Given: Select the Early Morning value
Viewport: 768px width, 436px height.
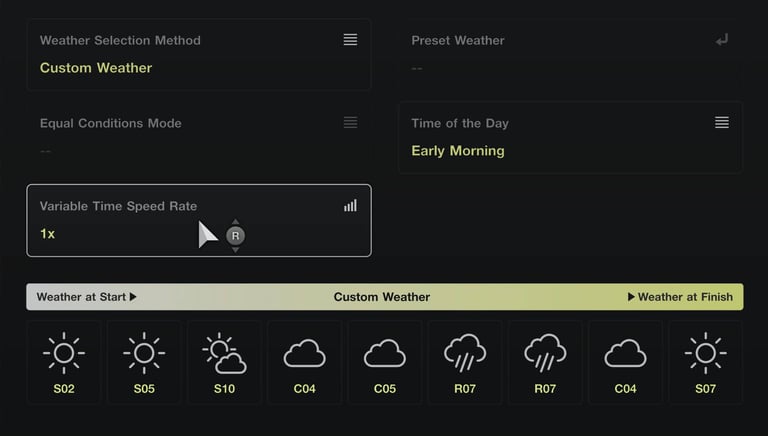Looking at the screenshot, I should pyautogui.click(x=458, y=151).
